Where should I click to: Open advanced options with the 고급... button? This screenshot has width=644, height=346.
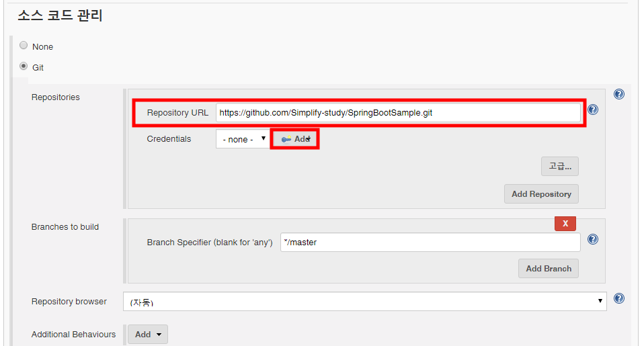pyautogui.click(x=560, y=166)
